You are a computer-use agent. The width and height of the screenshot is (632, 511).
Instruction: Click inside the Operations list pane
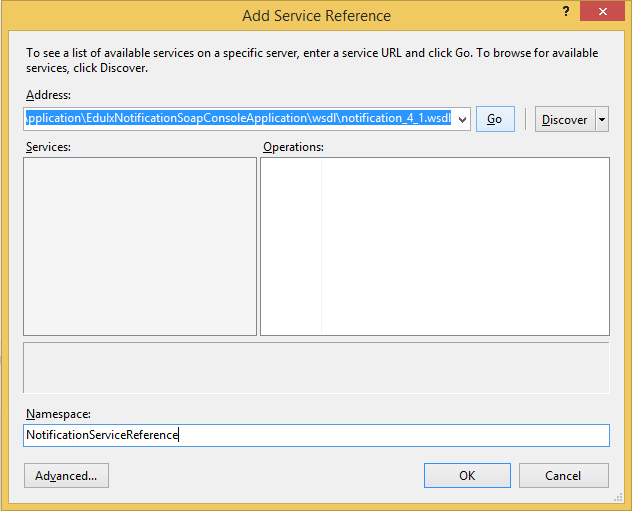(435, 246)
